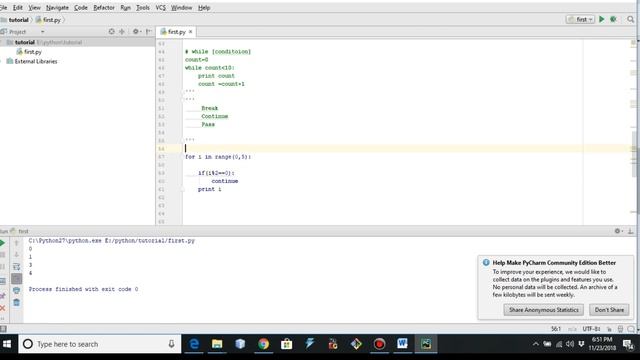This screenshot has height=360, width=640.
Task: Toggle soft-wrap in Run console
Action: 16,267
